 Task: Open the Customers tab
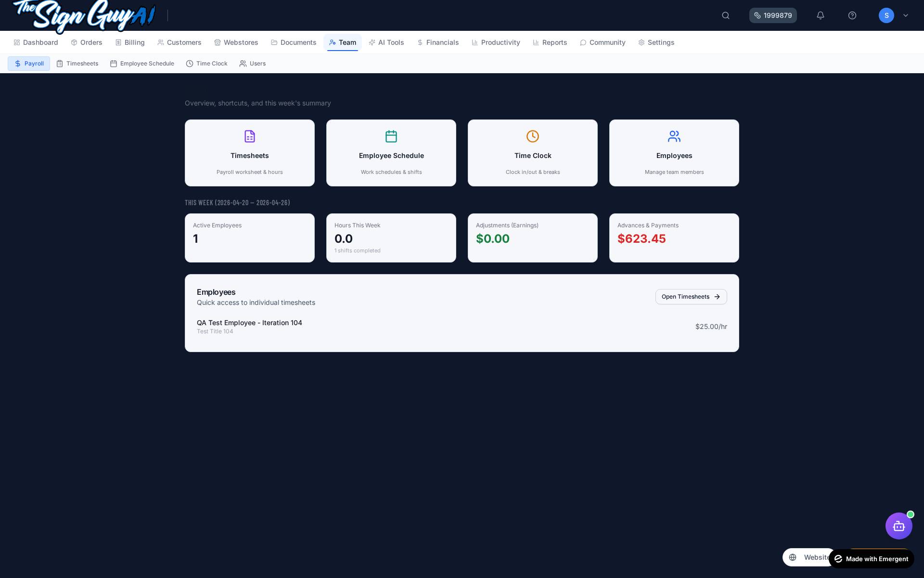coord(180,42)
